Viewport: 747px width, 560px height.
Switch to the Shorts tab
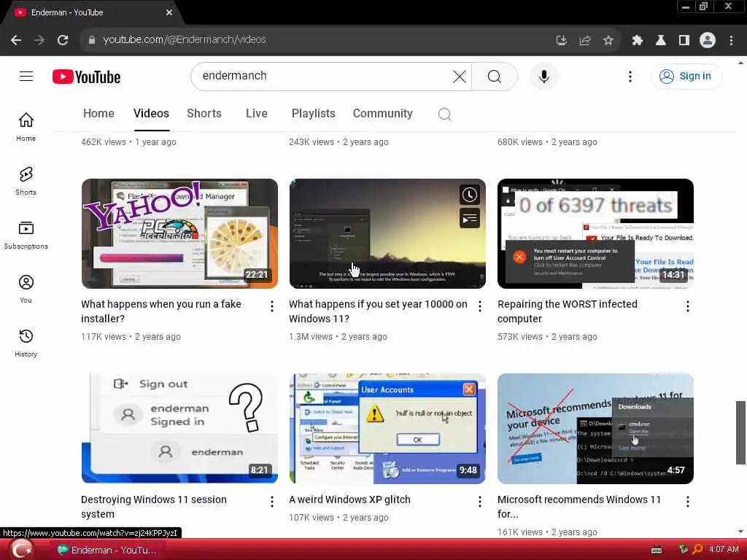tap(204, 113)
